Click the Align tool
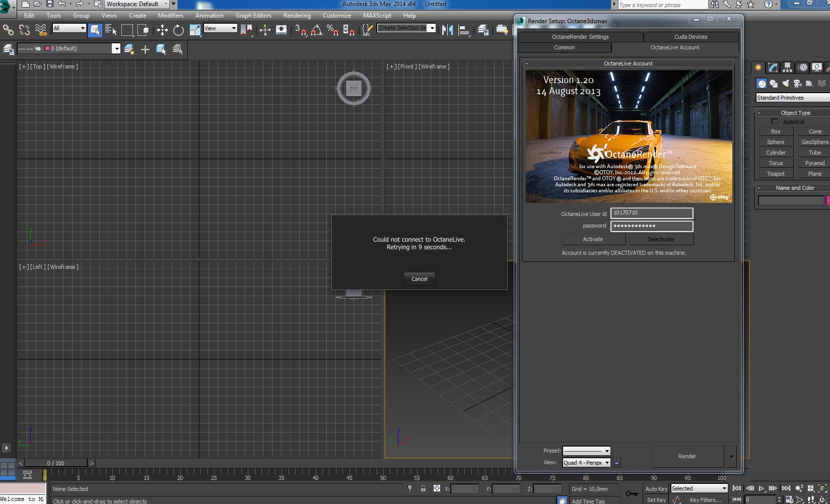The image size is (830, 504). (x=463, y=30)
